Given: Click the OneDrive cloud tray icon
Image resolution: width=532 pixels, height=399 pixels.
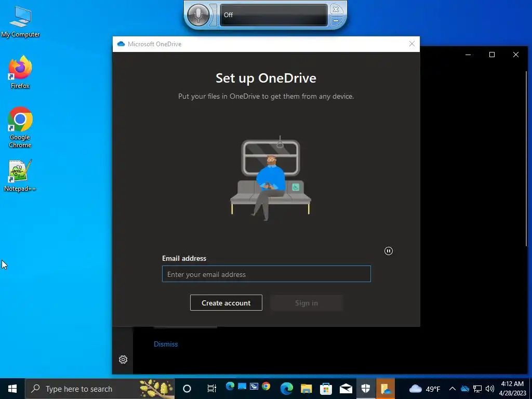Looking at the screenshot, I should tap(465, 389).
